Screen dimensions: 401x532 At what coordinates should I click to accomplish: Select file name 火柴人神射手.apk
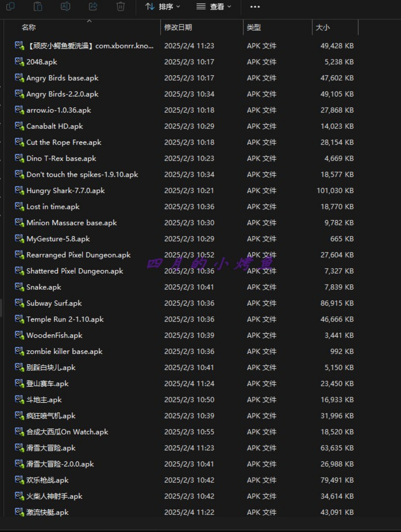(x=54, y=496)
